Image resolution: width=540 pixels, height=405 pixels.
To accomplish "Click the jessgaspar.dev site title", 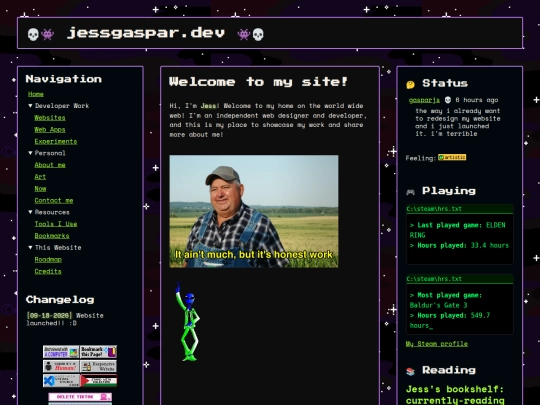I will (x=146, y=33).
